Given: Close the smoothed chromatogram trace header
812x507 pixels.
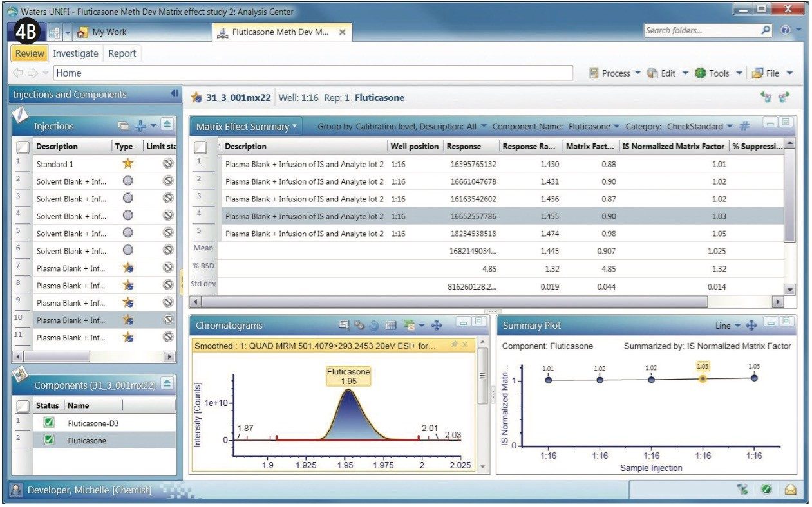Looking at the screenshot, I should coord(466,346).
